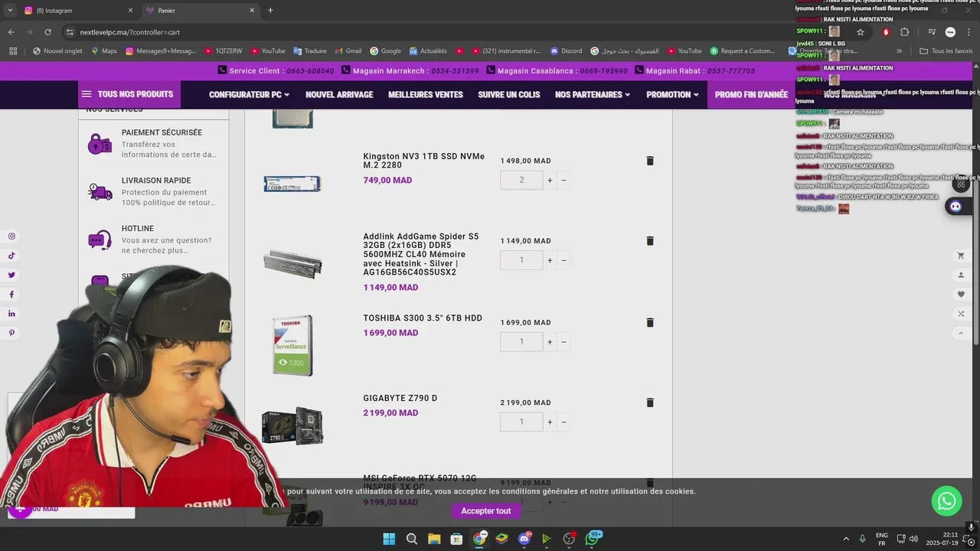The image size is (980, 551).
Task: Click Discord floating overlay icon
Action: click(955, 207)
